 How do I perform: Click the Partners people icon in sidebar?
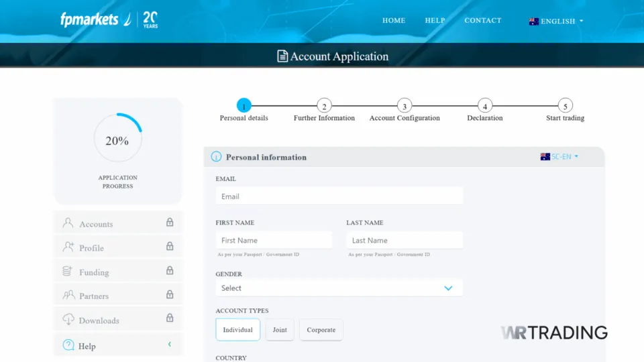[68, 295]
